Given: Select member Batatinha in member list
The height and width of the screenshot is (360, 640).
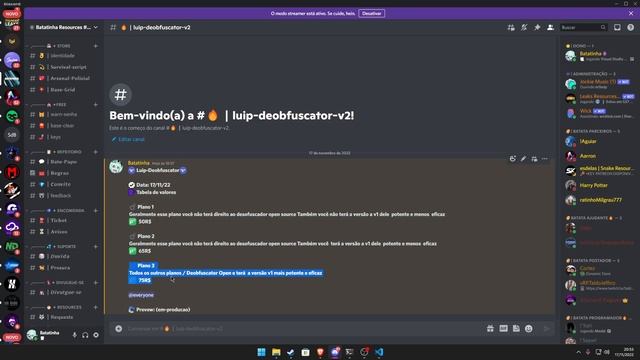Looking at the screenshot, I should click(599, 56).
